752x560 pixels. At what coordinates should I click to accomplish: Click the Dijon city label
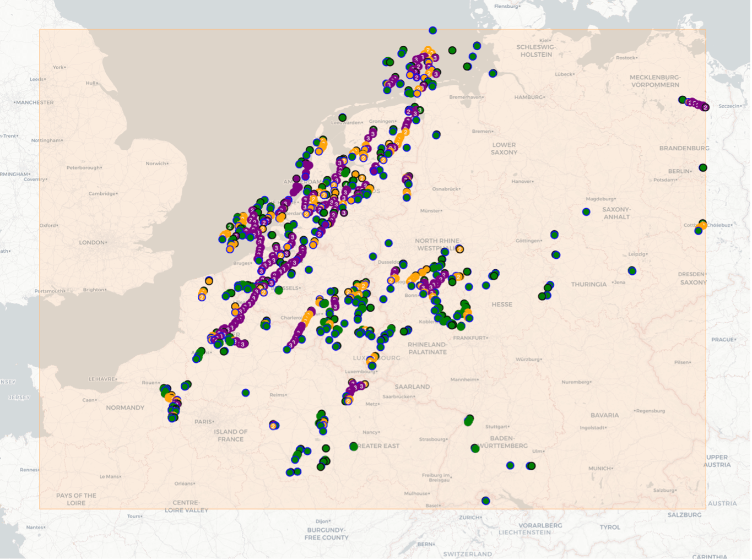pos(323,521)
